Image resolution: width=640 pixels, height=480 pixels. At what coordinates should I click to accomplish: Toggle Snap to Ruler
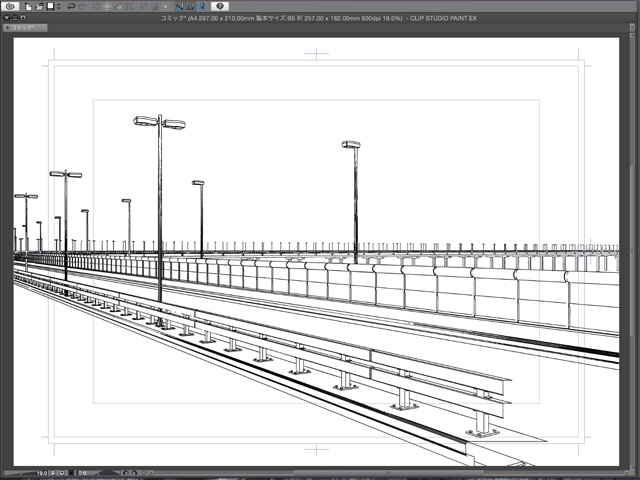point(180,7)
